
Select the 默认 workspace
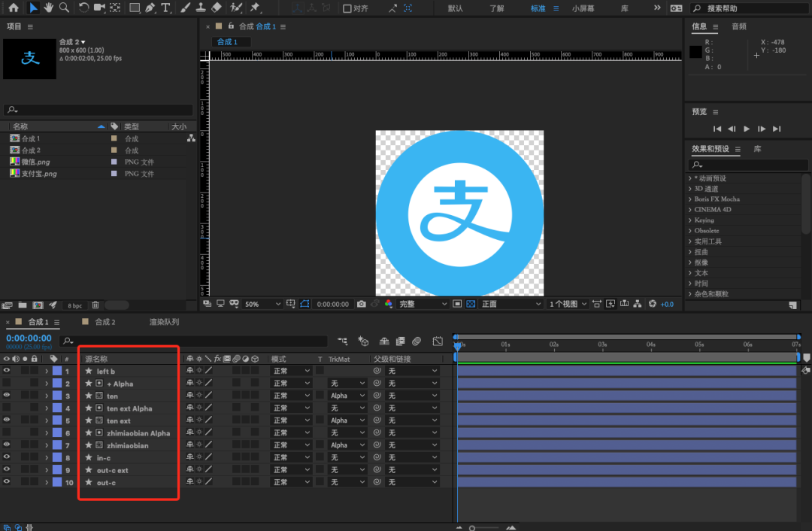tap(455, 8)
